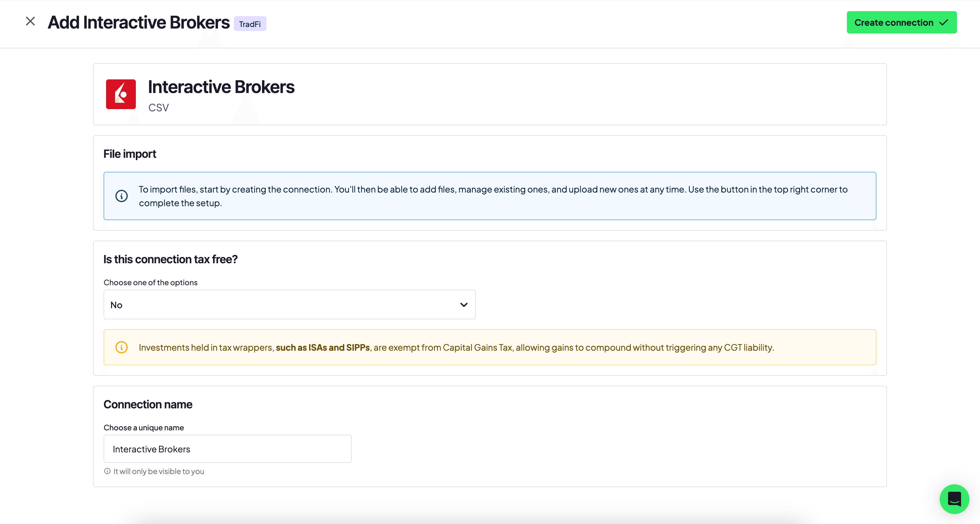Click the 'File import' heading
This screenshot has width=980, height=524.
point(130,154)
